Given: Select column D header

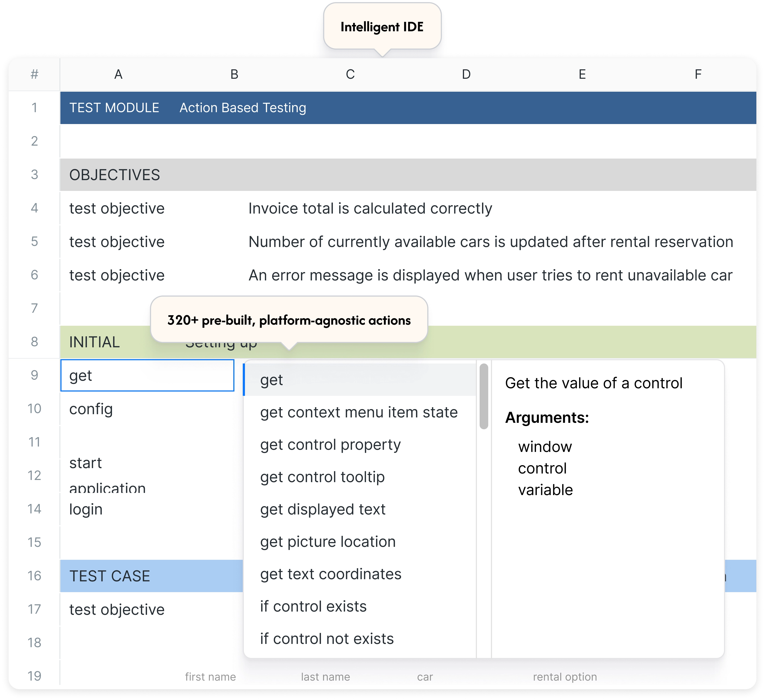Looking at the screenshot, I should click(x=466, y=74).
